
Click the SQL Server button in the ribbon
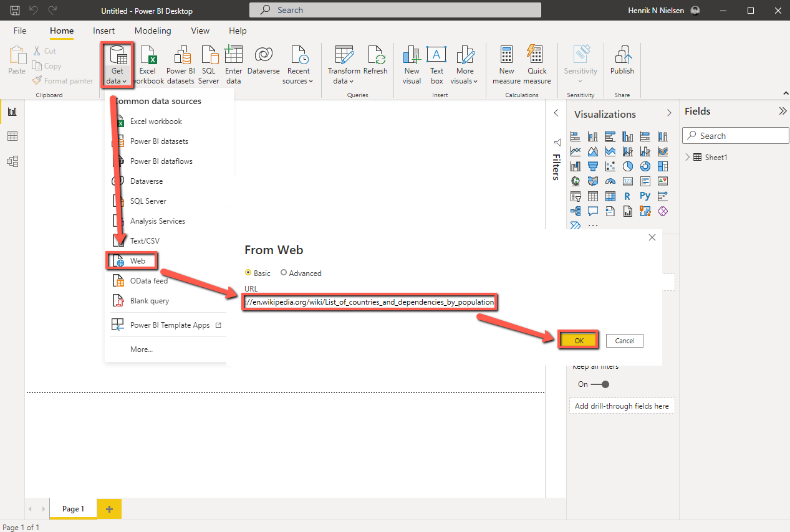tap(209, 65)
